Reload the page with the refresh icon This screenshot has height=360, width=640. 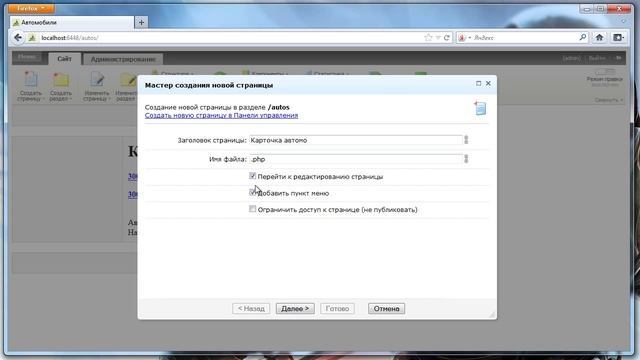(x=447, y=38)
